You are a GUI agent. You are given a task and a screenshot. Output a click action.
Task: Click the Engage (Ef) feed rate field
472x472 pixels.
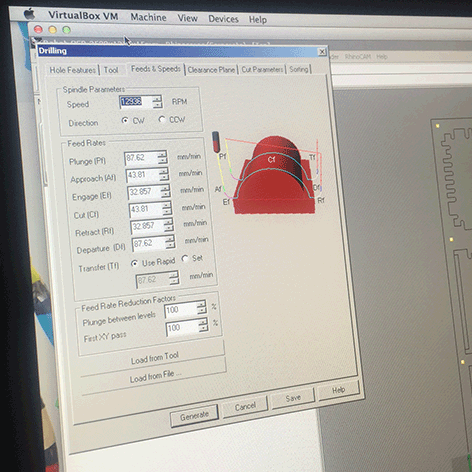point(144,192)
